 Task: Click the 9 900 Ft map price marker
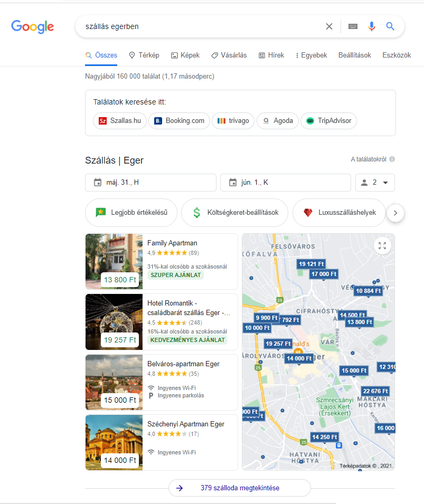pyautogui.click(x=266, y=318)
